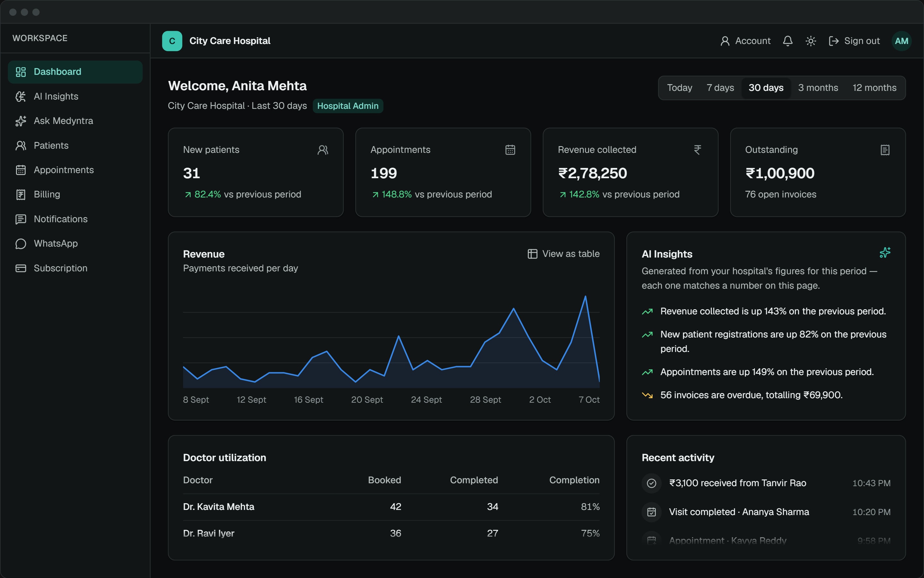Screen dimensions: 924x578
Task: Click the Revenue chart peak near 7 Oct
Action: click(585, 297)
